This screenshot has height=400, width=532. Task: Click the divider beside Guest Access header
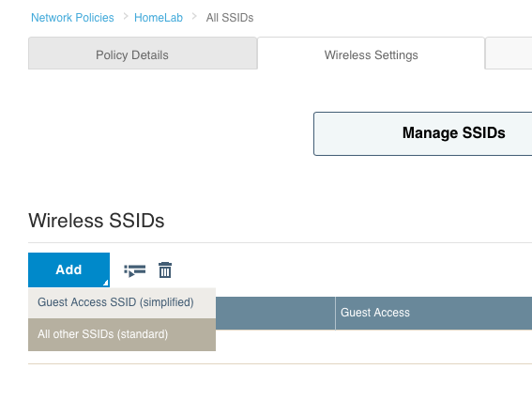(x=335, y=313)
